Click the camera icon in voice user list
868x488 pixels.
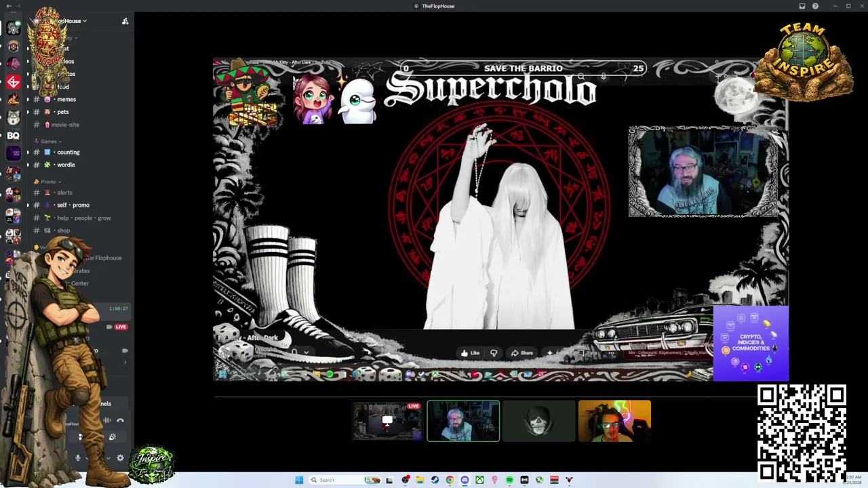click(x=125, y=350)
